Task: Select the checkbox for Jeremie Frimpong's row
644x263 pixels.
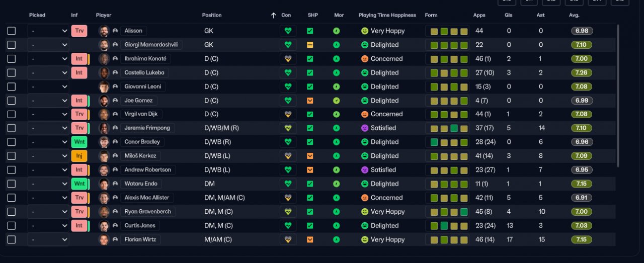Action: [12, 128]
